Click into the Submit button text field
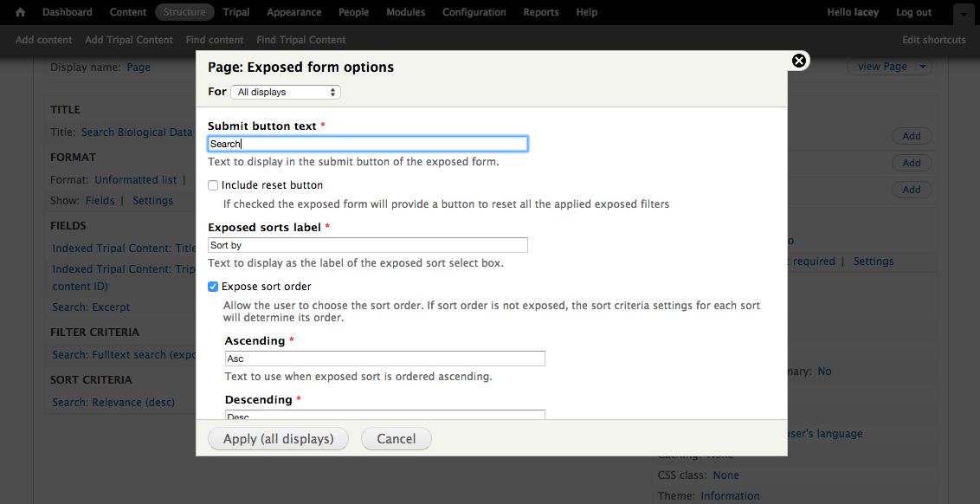This screenshot has height=504, width=980. tap(367, 144)
